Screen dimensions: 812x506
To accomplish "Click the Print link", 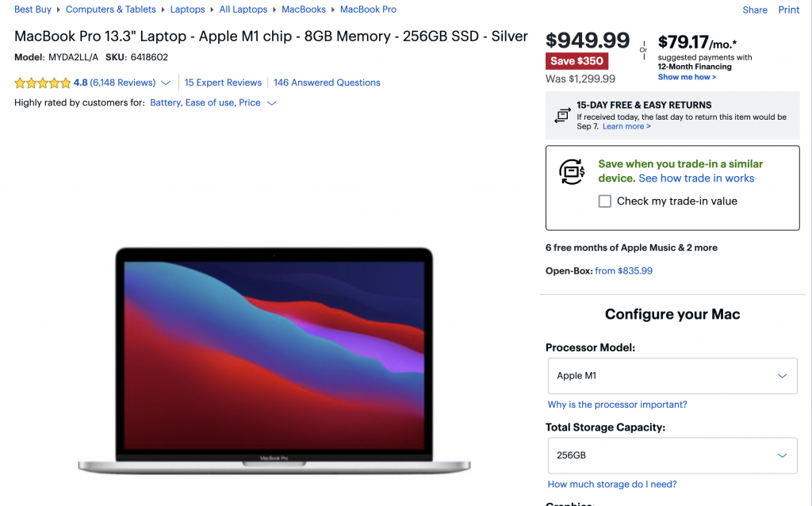I will (789, 10).
